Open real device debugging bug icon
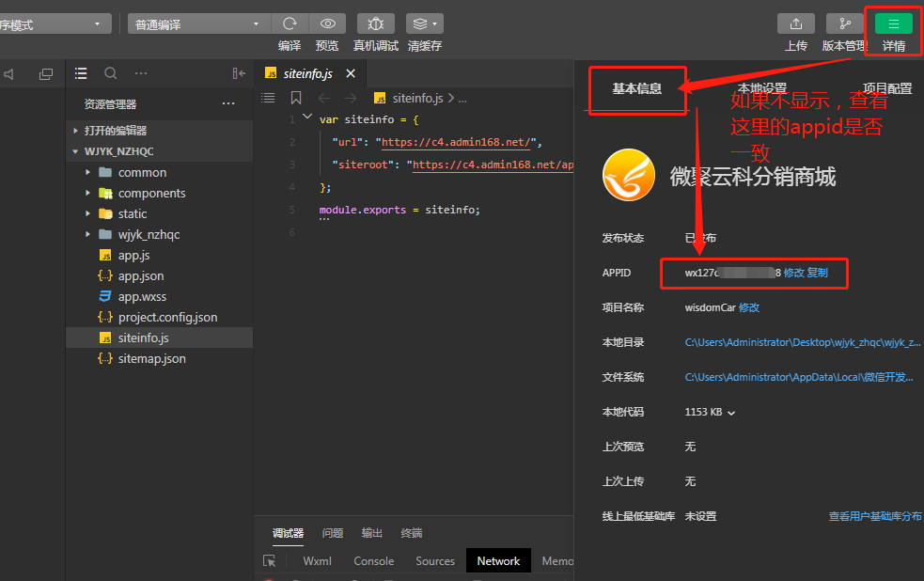 pos(375,24)
